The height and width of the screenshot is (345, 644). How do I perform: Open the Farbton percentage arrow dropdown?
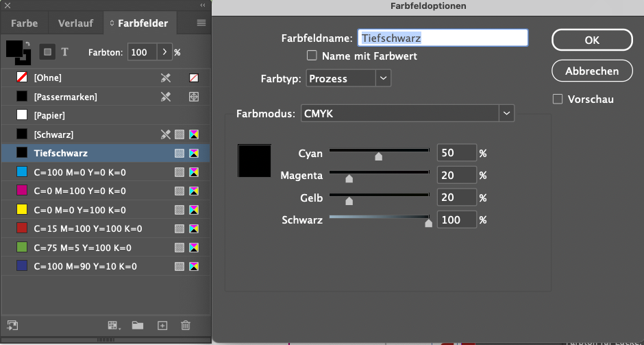(x=164, y=52)
